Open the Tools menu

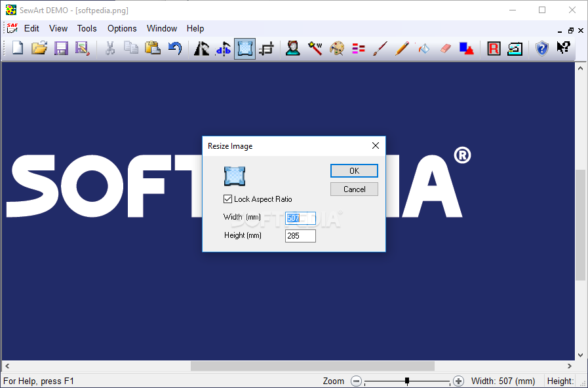pos(87,28)
